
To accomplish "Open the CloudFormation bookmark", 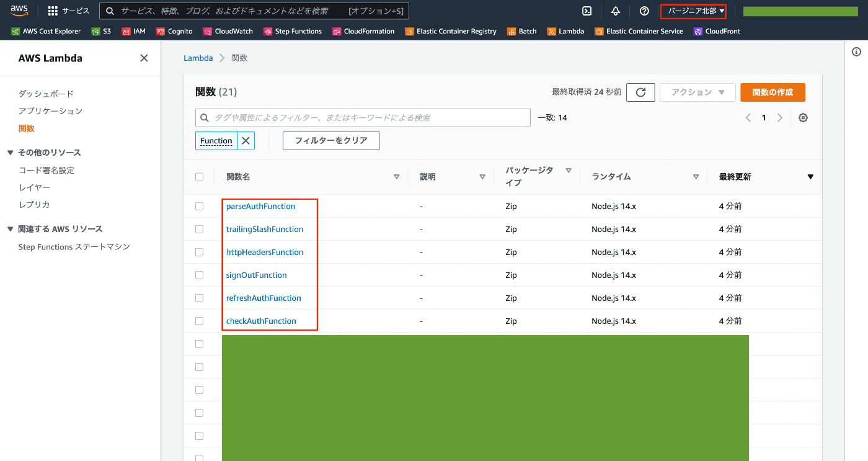I will click(363, 31).
